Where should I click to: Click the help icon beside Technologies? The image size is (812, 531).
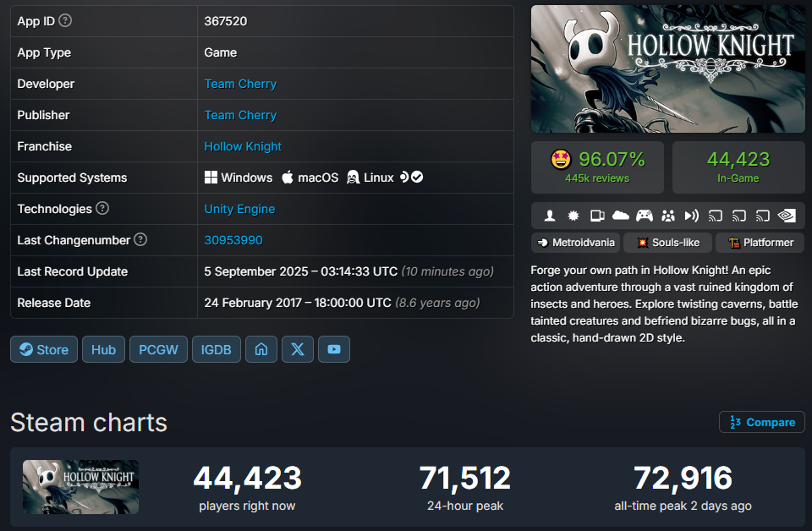point(102,208)
